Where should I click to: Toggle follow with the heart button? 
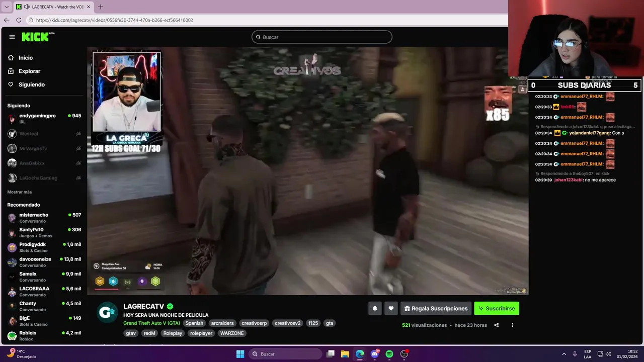(x=391, y=309)
